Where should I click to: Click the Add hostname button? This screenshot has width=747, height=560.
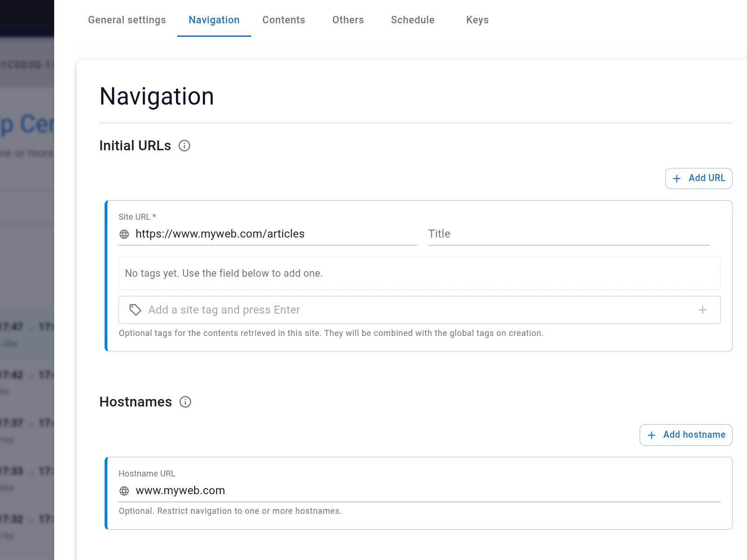pos(686,435)
